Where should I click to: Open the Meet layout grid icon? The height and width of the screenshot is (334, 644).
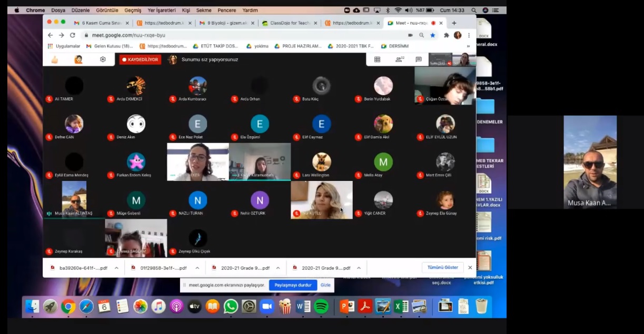click(x=377, y=59)
